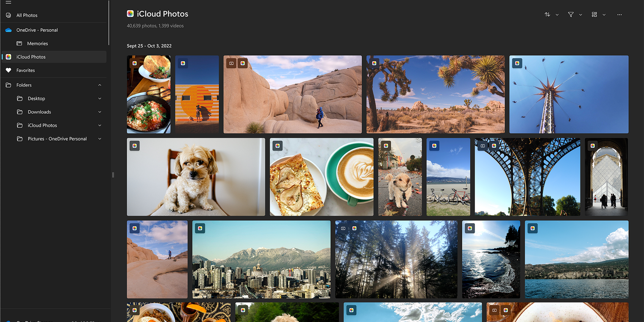The width and height of the screenshot is (644, 322).
Task: Click the OneDrive cloud icon
Action: tap(8, 30)
